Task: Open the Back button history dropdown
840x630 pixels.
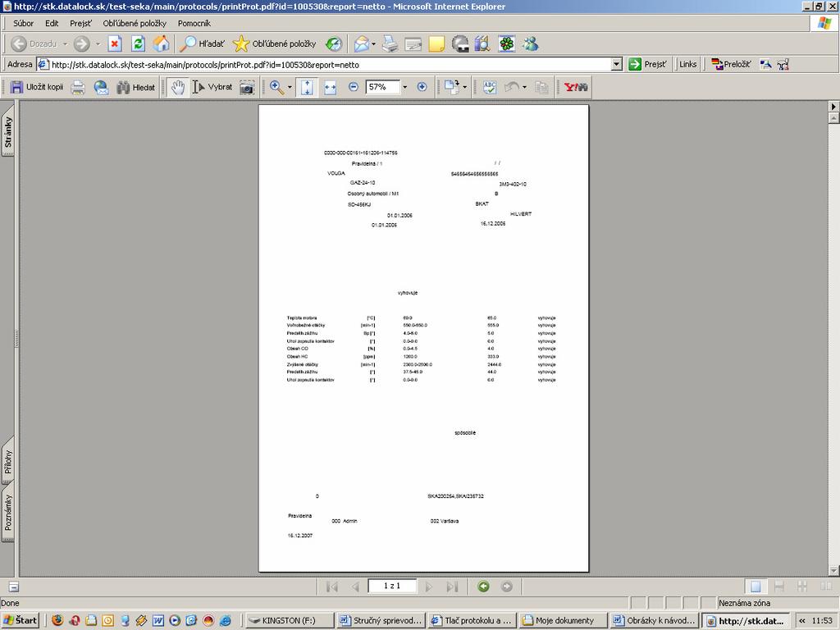Action: click(66, 44)
